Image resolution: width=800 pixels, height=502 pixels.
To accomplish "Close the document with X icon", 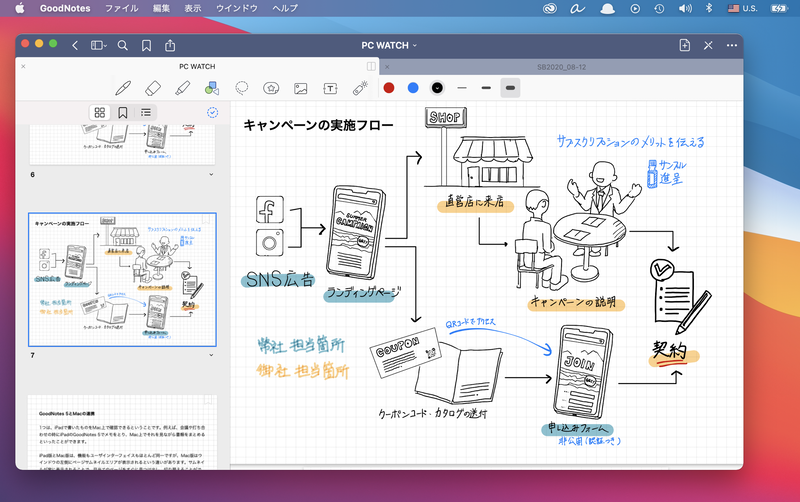I will 708,45.
